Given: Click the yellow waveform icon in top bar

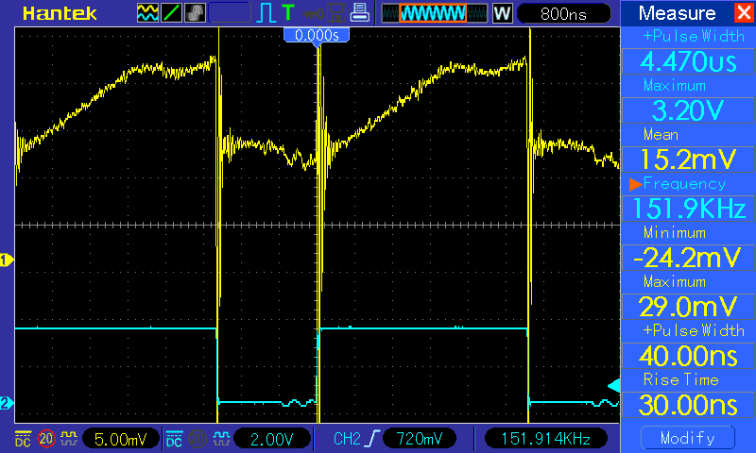Looking at the screenshot, I should [x=147, y=14].
